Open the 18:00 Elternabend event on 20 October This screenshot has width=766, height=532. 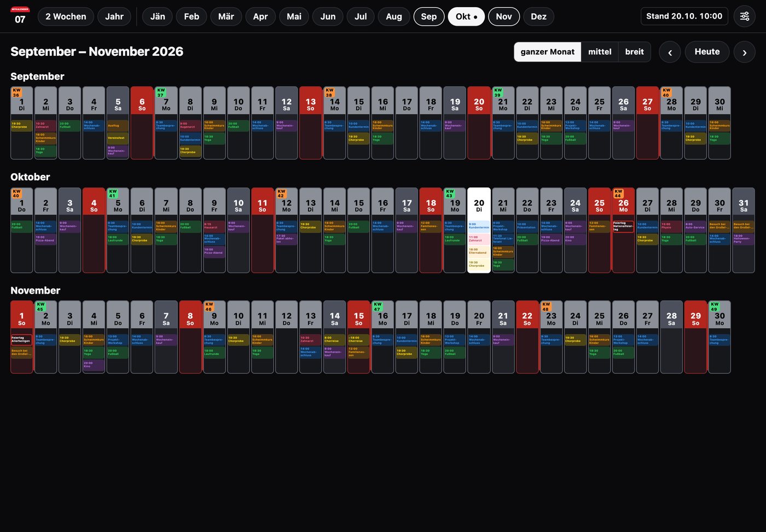click(x=479, y=252)
